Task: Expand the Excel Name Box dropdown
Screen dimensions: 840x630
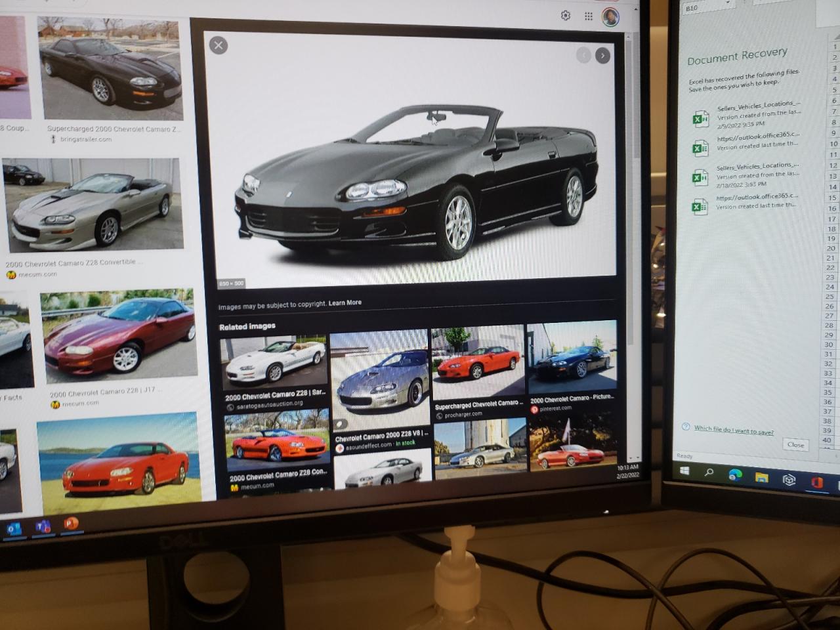Action: 727,4
